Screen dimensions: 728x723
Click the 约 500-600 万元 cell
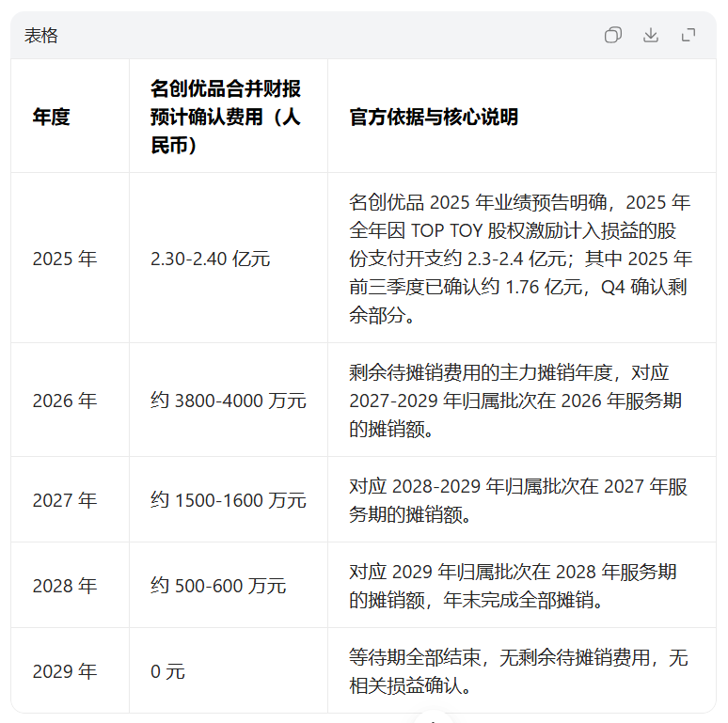(218, 586)
